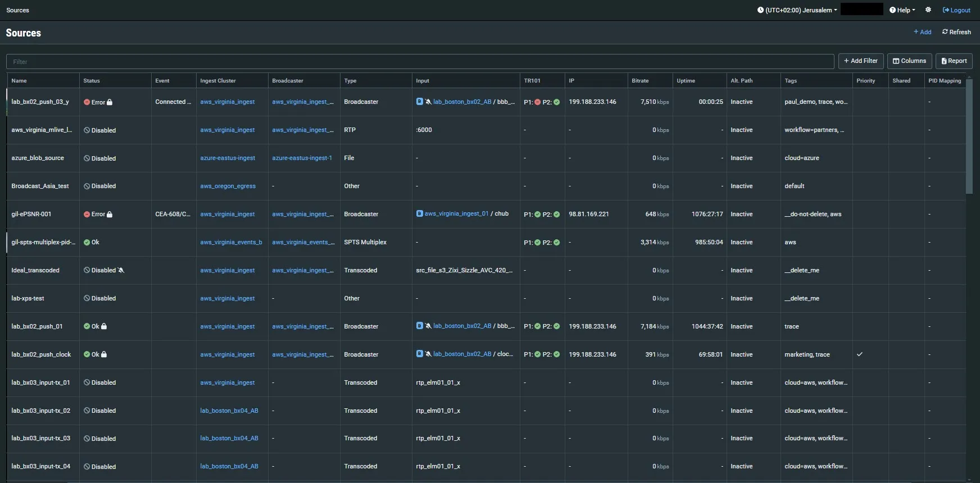Screen dimensions: 980x483
Task: Click the IP address 98.81.169.221
Action: coord(589,215)
